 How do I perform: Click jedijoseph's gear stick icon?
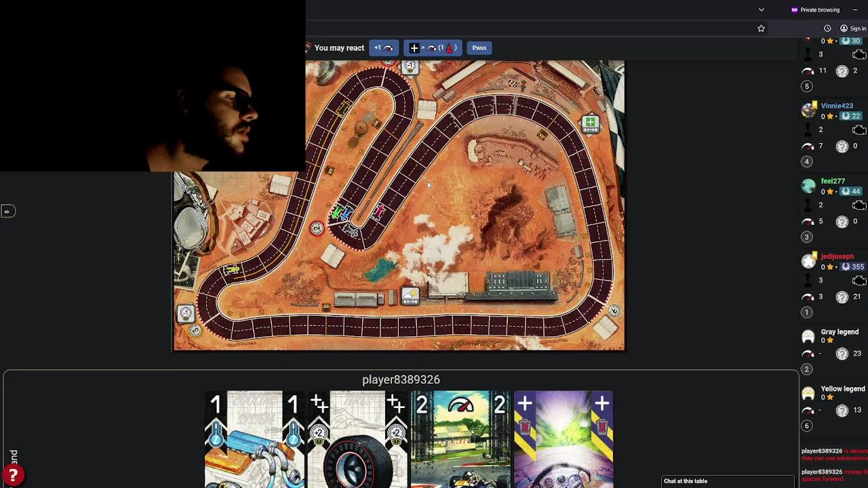[x=807, y=280]
